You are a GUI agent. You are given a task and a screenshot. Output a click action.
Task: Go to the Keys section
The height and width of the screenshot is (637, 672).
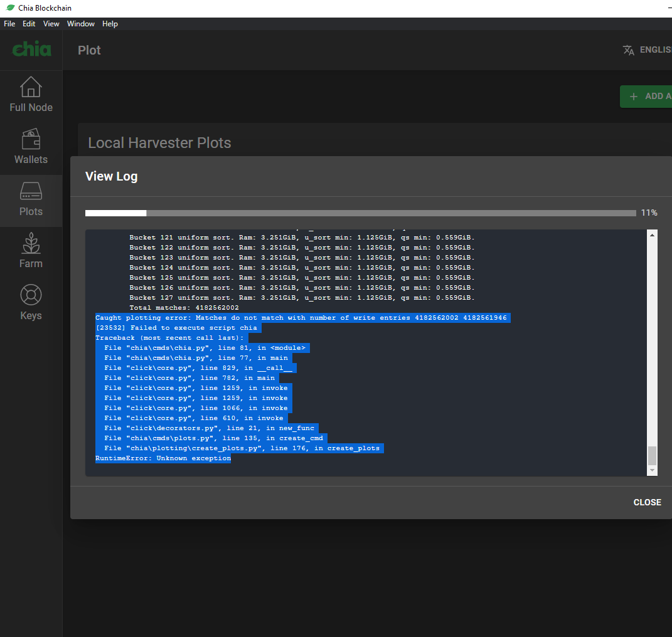[x=31, y=302]
